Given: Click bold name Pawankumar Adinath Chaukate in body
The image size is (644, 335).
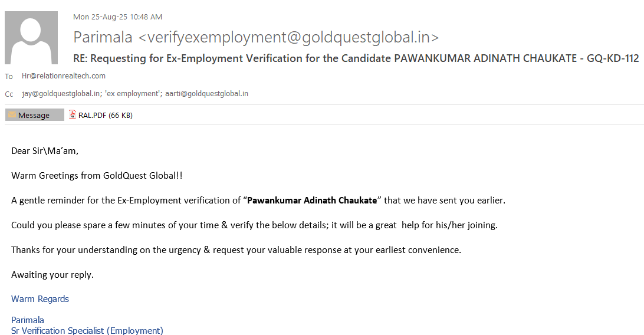Looking at the screenshot, I should (311, 201).
